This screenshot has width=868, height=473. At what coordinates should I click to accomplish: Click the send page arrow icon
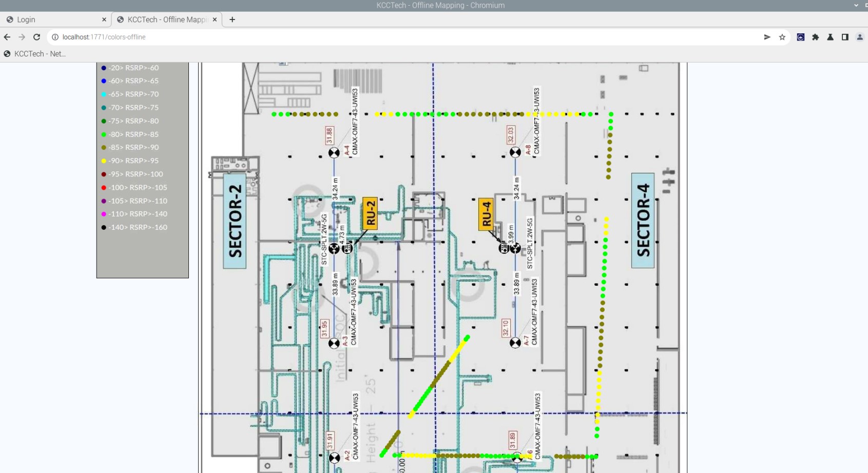(x=767, y=37)
